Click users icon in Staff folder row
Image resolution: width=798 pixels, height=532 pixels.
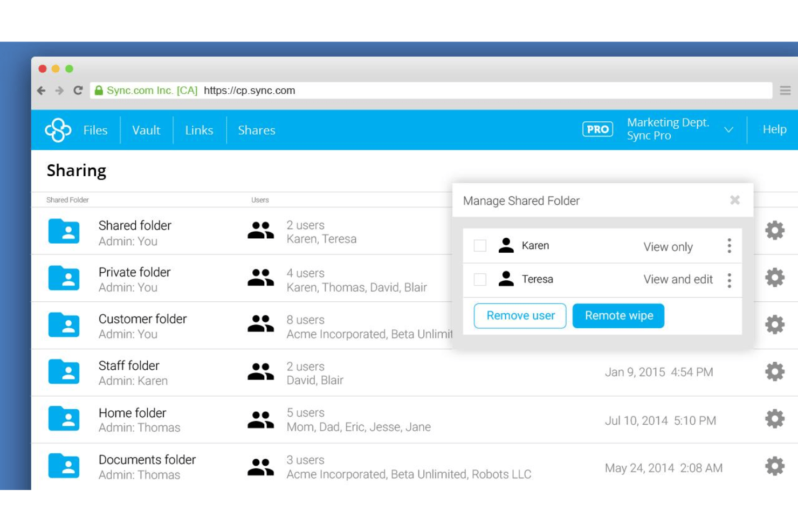click(260, 371)
